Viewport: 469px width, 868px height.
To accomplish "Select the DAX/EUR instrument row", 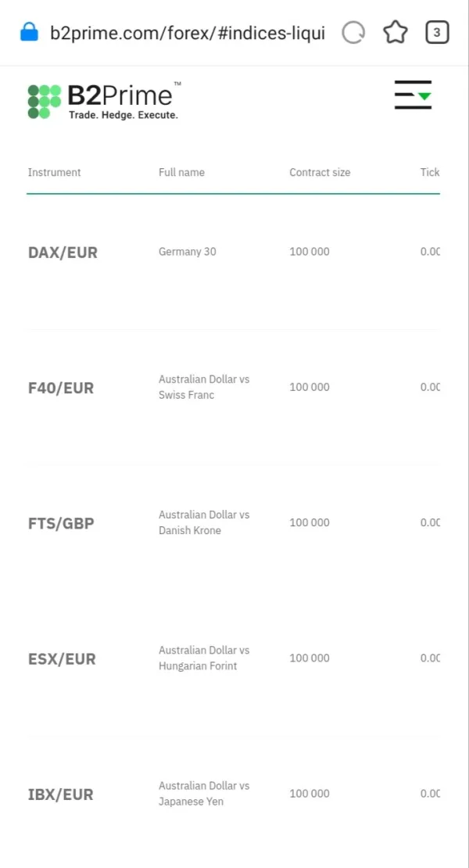I will coord(63,253).
